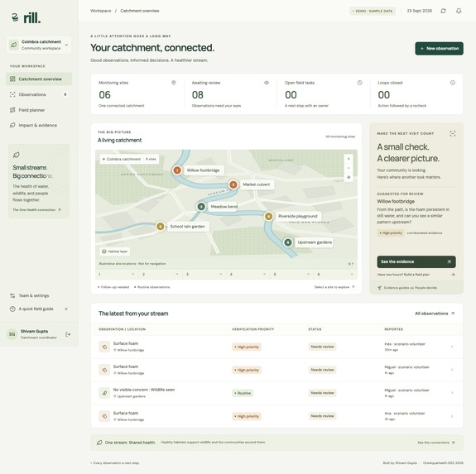Click the Workspace breadcrumb
Image resolution: width=476 pixels, height=474 pixels.
pyautogui.click(x=100, y=11)
